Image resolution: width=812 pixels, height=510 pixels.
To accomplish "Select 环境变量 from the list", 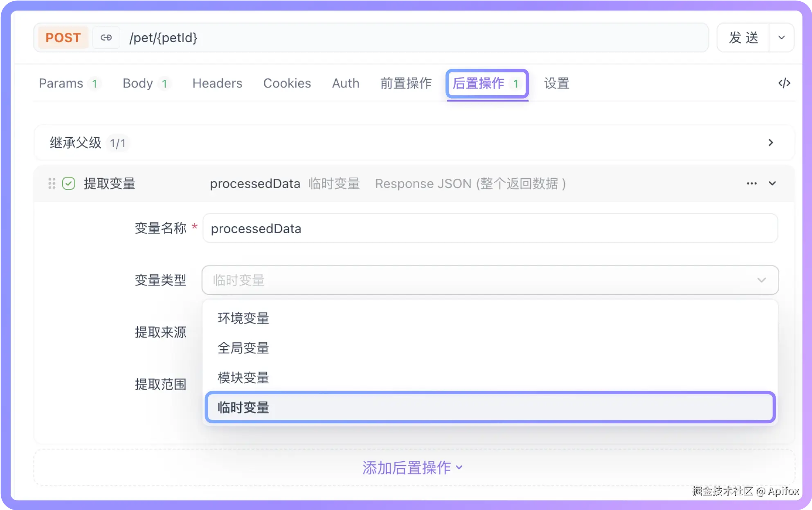I will [243, 318].
